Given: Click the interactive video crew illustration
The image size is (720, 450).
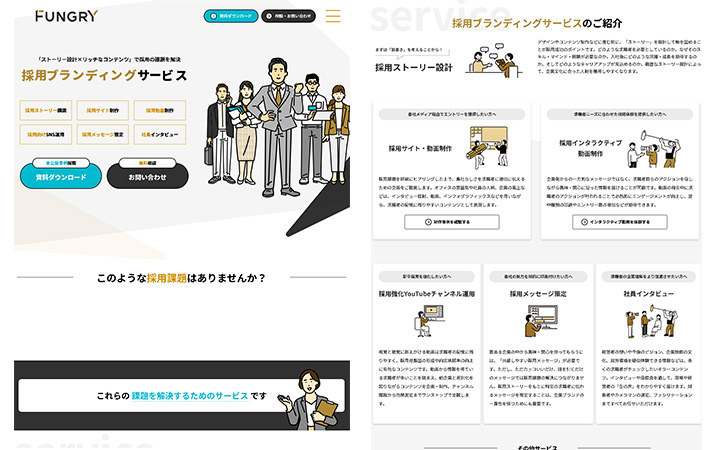Looking at the screenshot, I should coord(654,149).
